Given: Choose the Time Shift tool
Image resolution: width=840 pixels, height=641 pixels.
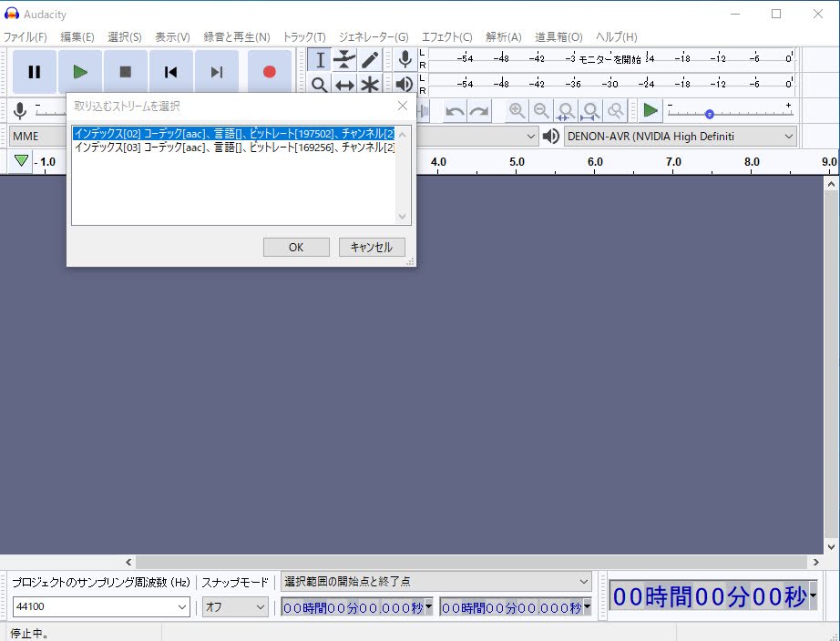Looking at the screenshot, I should pos(344,86).
